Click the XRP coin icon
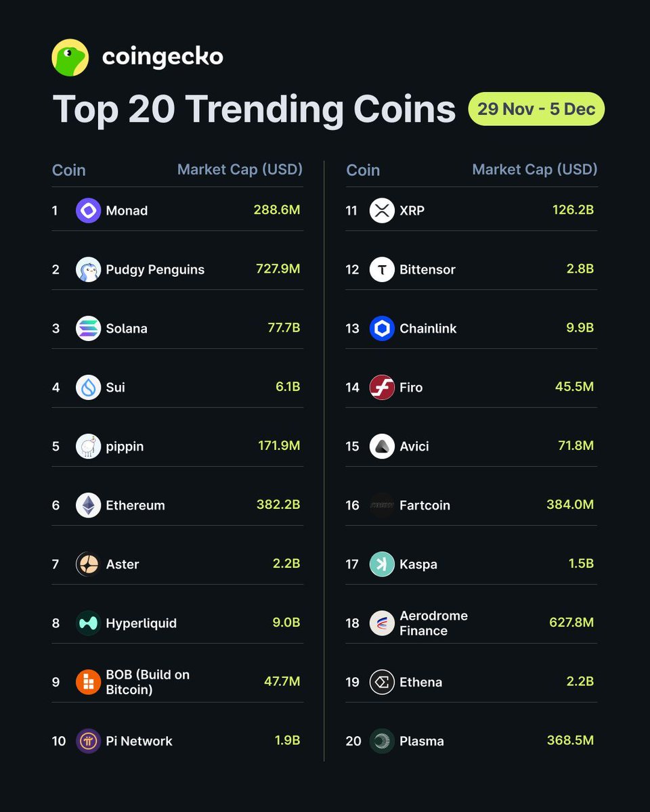The height and width of the screenshot is (812, 650). [x=382, y=210]
